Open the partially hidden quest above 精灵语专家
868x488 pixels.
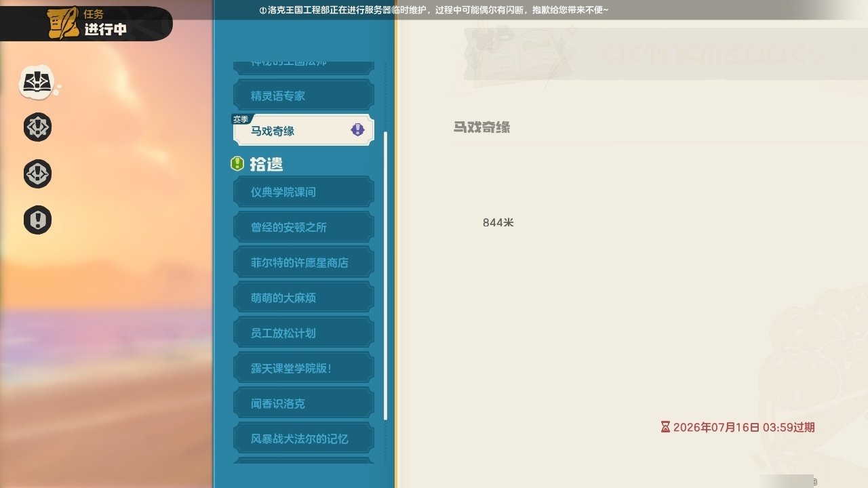(303, 67)
